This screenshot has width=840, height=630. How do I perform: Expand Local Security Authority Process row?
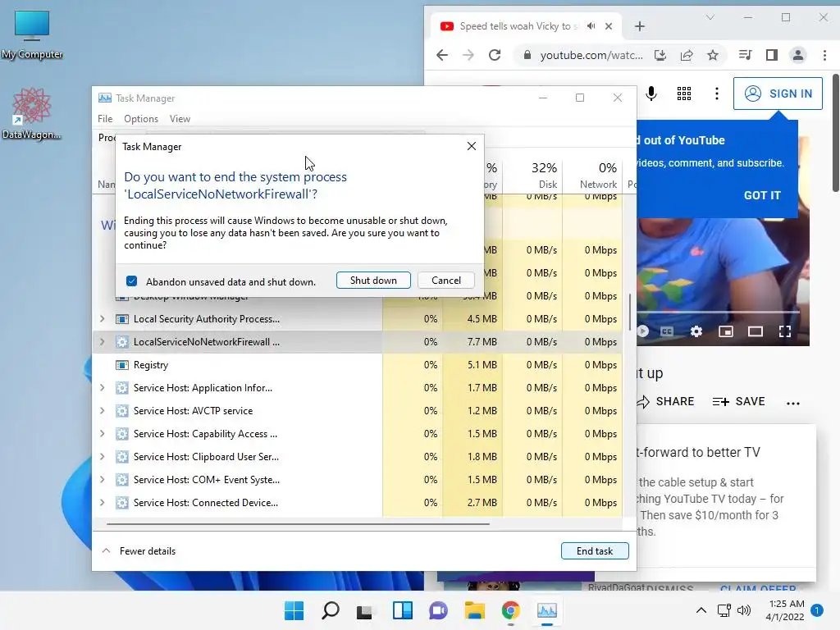point(103,319)
